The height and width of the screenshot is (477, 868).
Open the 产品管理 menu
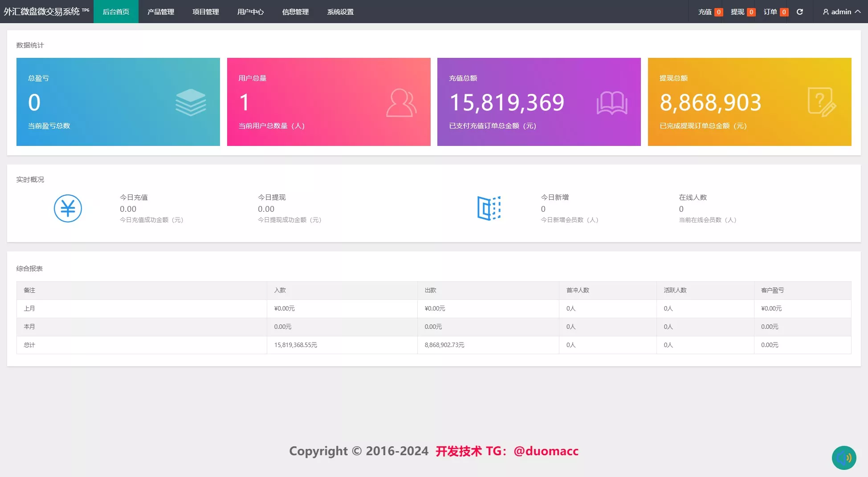[161, 12]
